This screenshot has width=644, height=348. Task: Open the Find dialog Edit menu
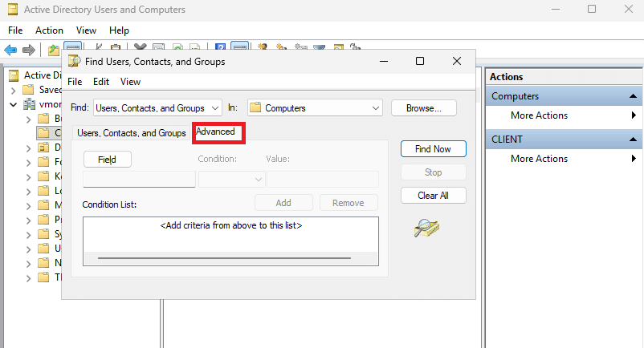101,82
